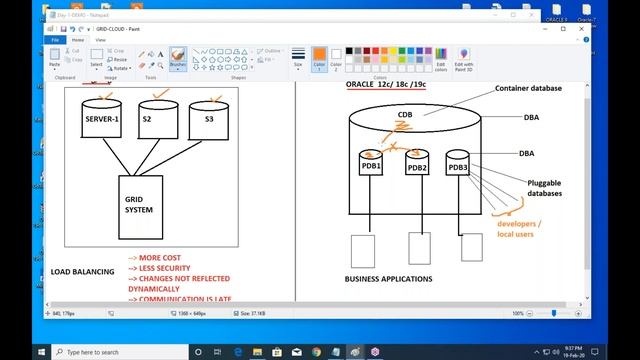640x360 pixels.
Task: Choose the Curve shape
Action: (204, 51)
